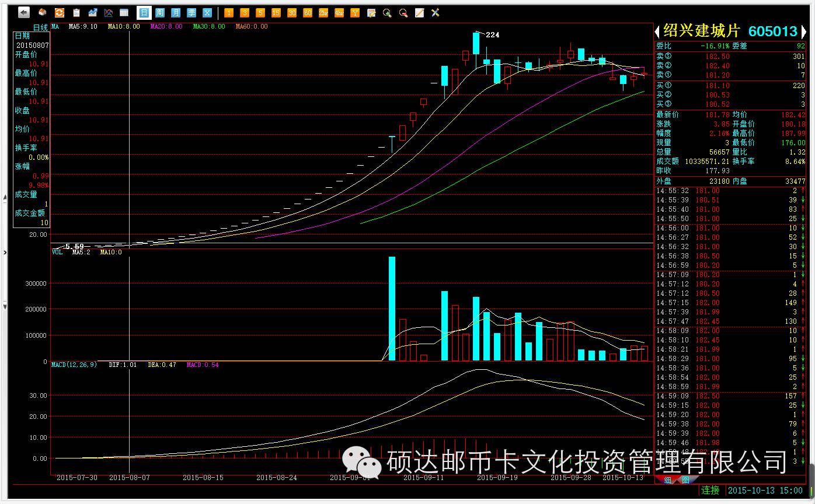This screenshot has width=815, height=504.
Task: Click the 日线 chart label
Action: tap(40, 27)
